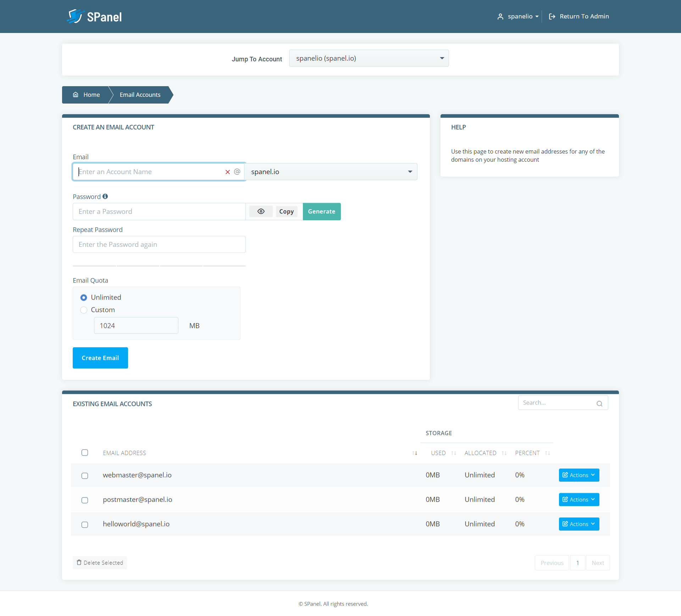Open Actions menu for webmaster@spanel.io
Viewport: 681px width, 616px height.
click(x=579, y=475)
